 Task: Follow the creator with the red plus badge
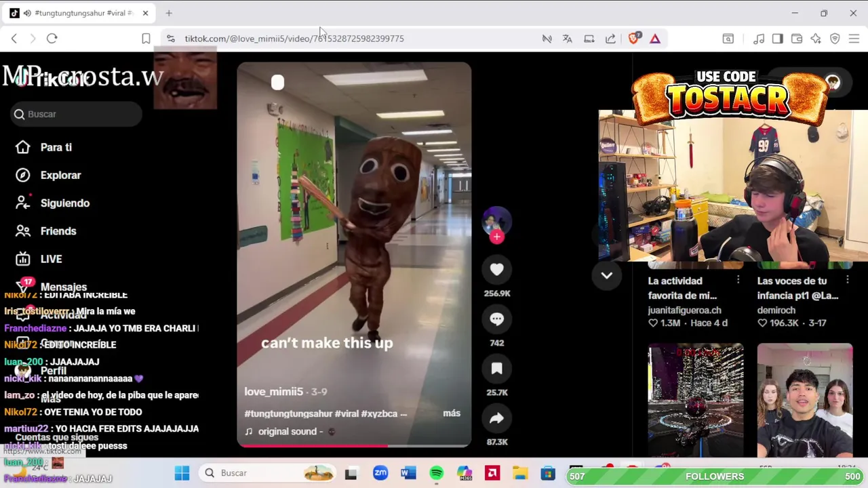[x=497, y=237]
